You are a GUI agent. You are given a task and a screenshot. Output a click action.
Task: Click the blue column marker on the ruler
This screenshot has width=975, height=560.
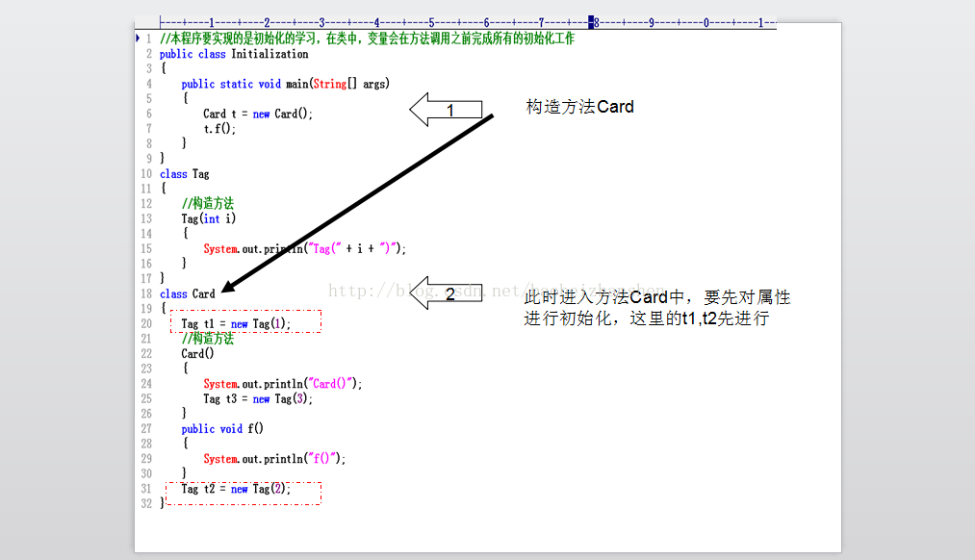[591, 22]
